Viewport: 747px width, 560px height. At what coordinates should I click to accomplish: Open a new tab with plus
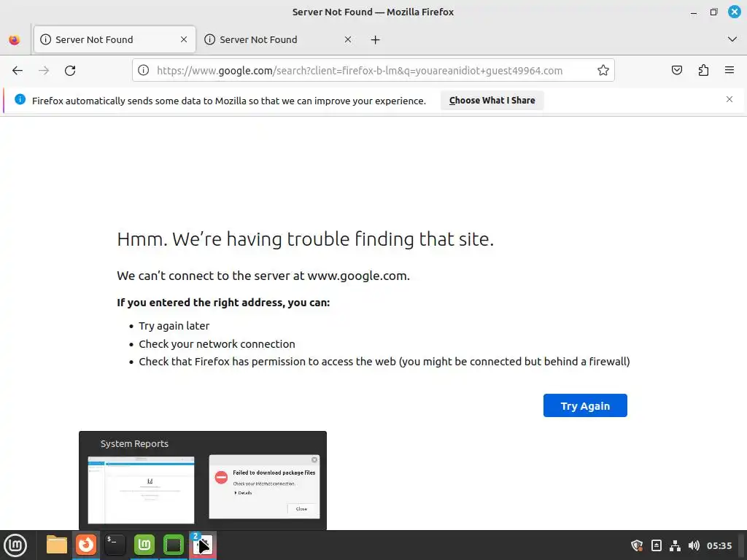(376, 39)
